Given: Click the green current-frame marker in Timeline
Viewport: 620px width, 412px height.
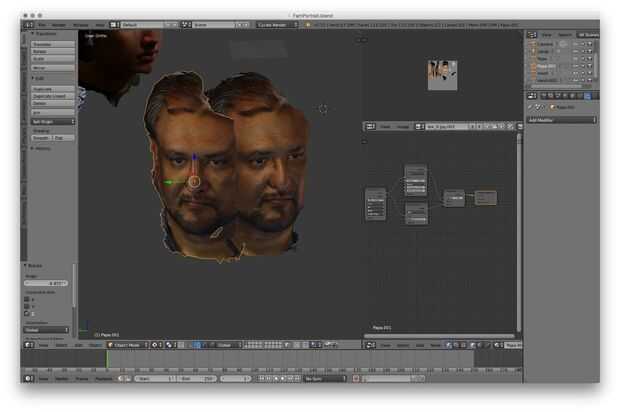Looking at the screenshot, I should tap(107, 359).
